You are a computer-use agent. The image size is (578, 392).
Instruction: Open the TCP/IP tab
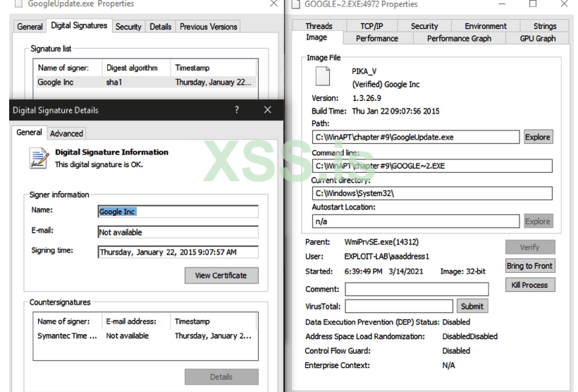371,26
